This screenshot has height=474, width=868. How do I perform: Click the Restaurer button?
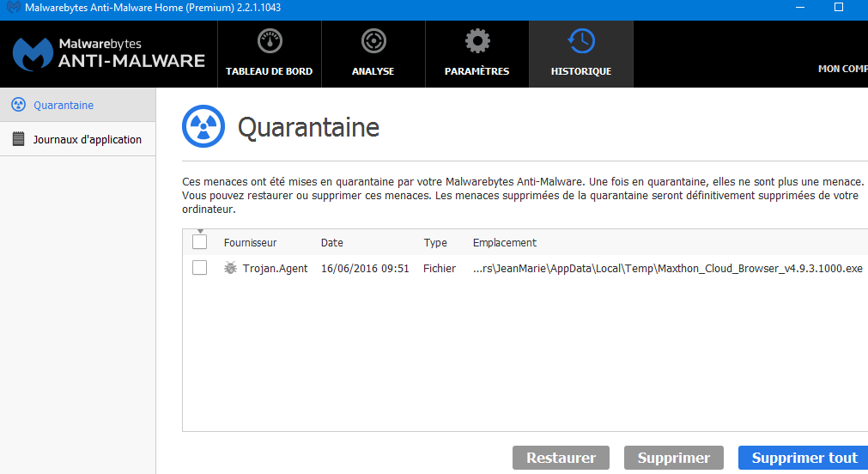point(561,458)
